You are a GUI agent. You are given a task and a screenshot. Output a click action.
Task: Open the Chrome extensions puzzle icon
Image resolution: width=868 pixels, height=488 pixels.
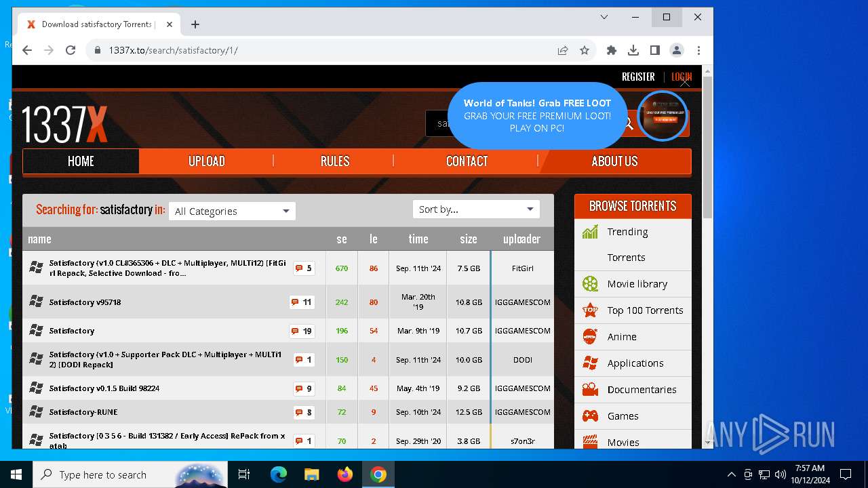pyautogui.click(x=612, y=50)
